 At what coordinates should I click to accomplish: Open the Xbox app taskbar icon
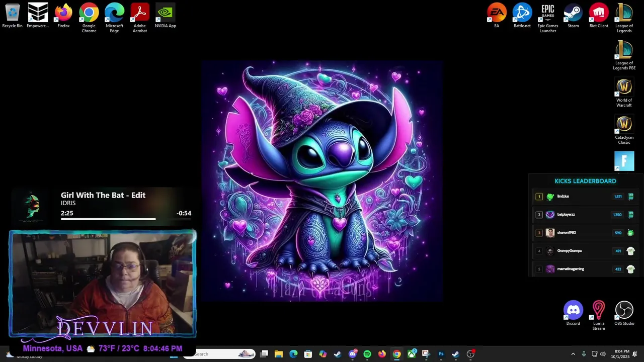coord(412,354)
